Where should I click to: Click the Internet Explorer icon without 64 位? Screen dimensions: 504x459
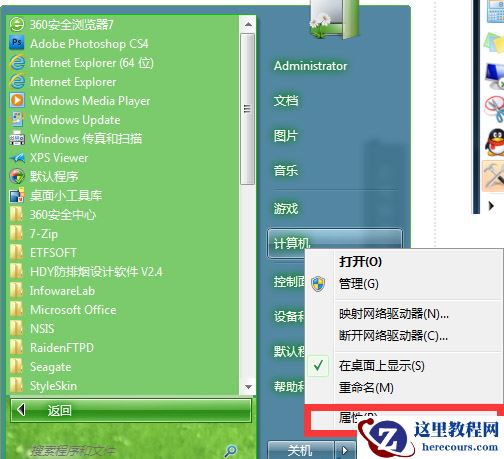(17, 81)
